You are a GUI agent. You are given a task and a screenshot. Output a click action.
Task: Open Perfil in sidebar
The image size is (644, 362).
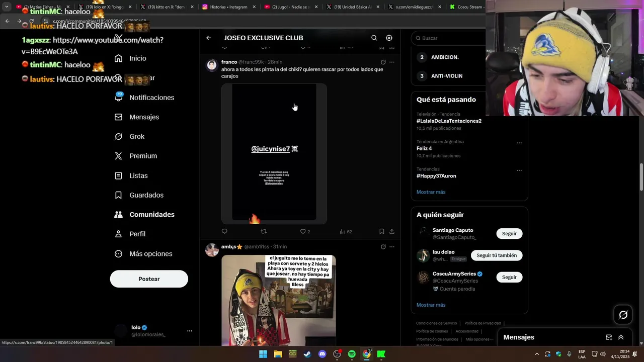[x=130, y=234]
